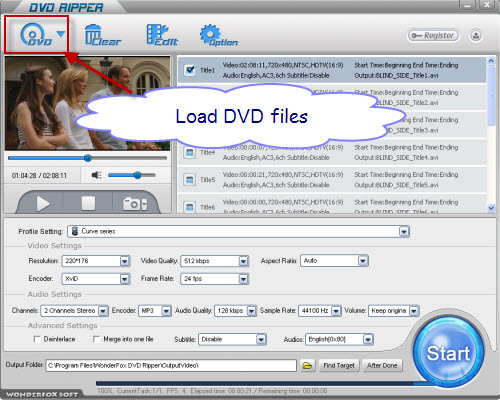Check the Title6 checkbox

point(190,207)
